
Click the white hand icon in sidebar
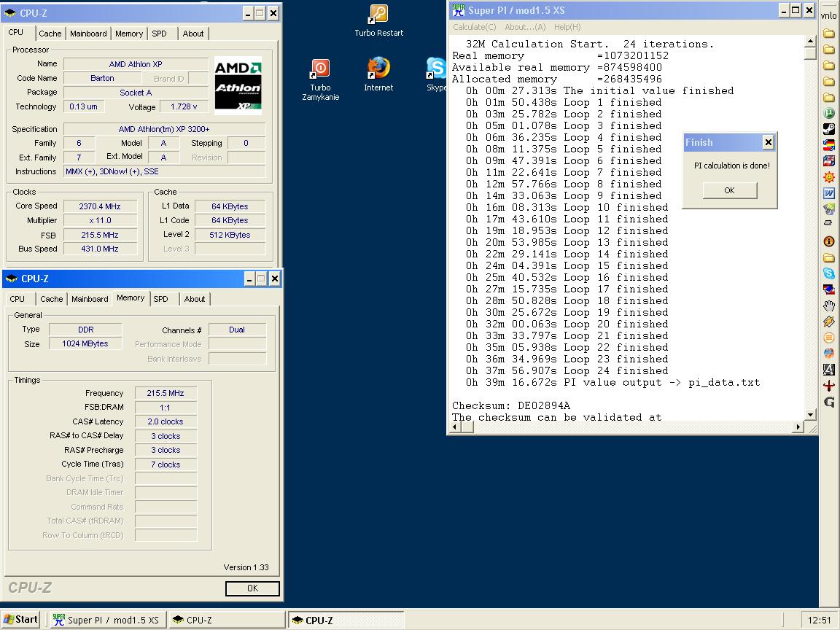click(829, 306)
